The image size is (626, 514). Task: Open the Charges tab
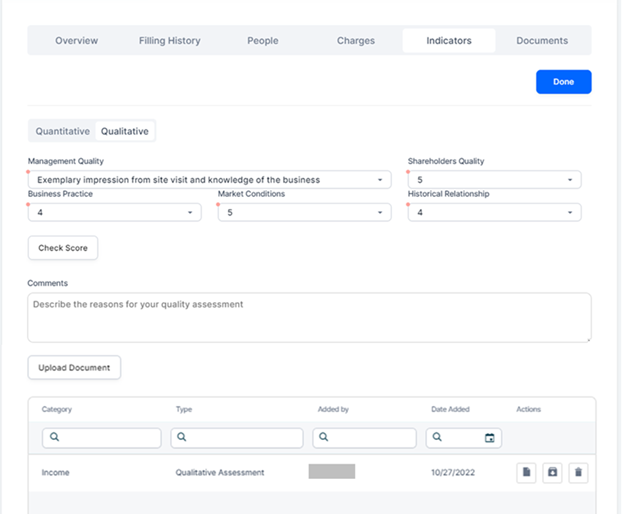click(x=355, y=41)
